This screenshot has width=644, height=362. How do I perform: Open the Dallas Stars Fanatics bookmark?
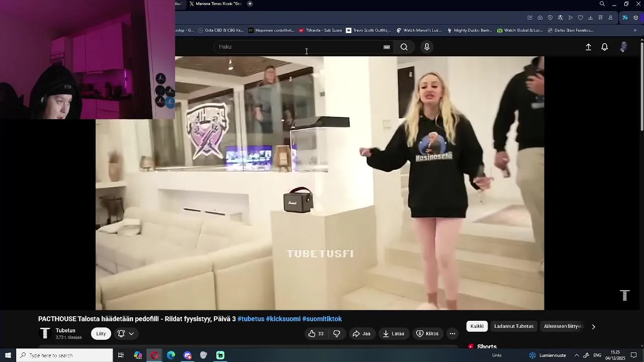pyautogui.click(x=570, y=30)
